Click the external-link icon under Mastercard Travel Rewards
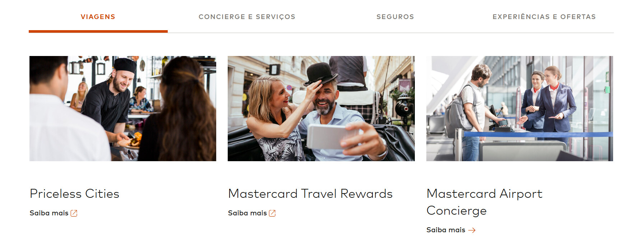Viewport: 644px width, 252px height. tap(272, 213)
